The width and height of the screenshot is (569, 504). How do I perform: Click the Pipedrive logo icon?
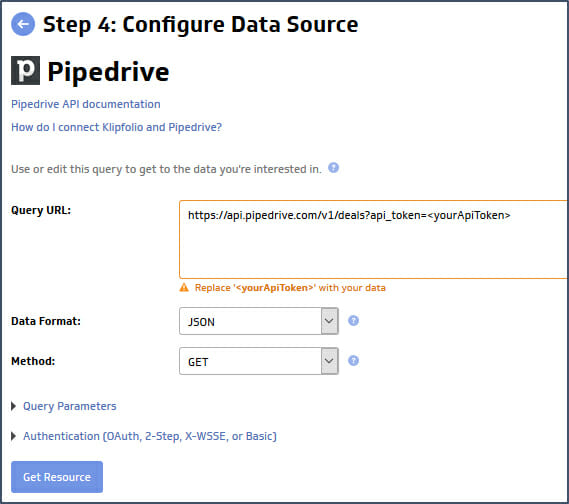(x=25, y=70)
